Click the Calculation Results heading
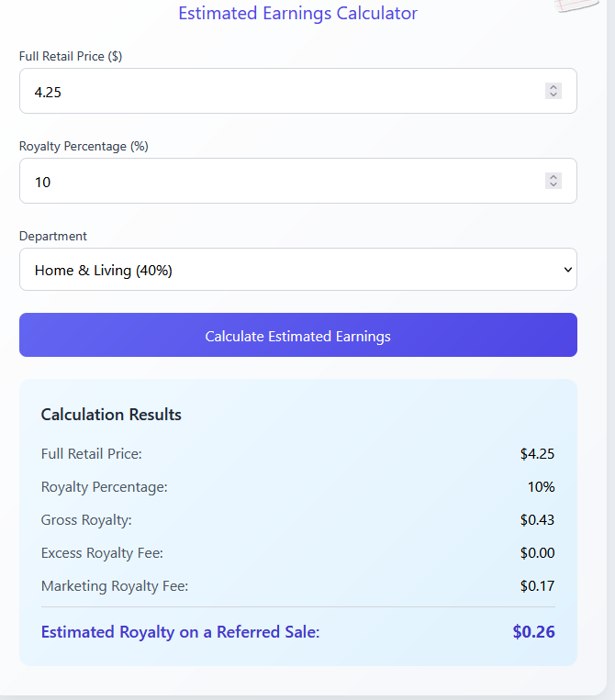Screen dimensions: 615x700 (x=111, y=415)
